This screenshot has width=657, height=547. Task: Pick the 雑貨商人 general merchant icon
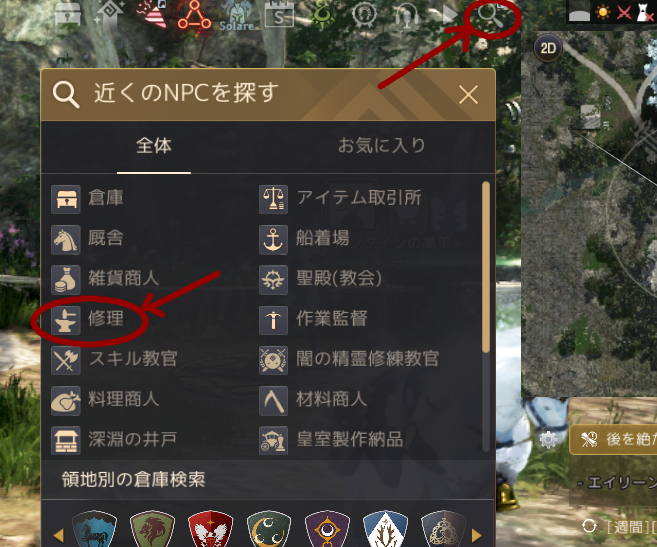(66, 280)
